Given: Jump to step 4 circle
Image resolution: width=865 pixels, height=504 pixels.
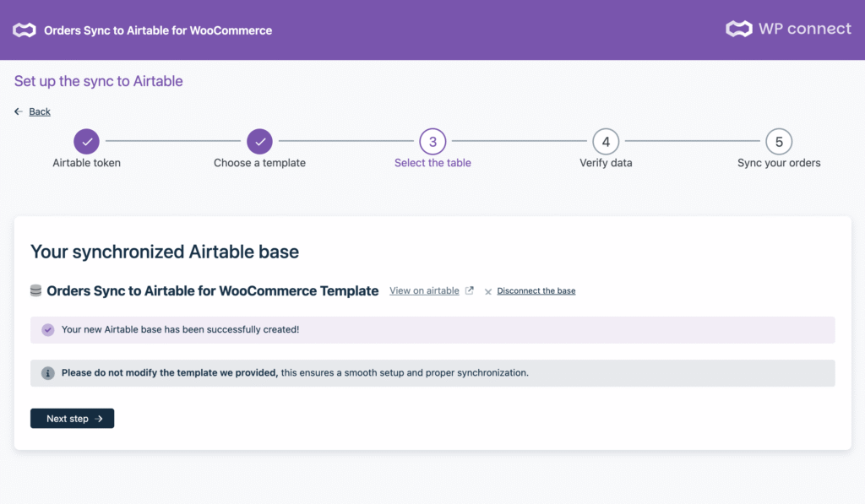Looking at the screenshot, I should click(x=606, y=142).
